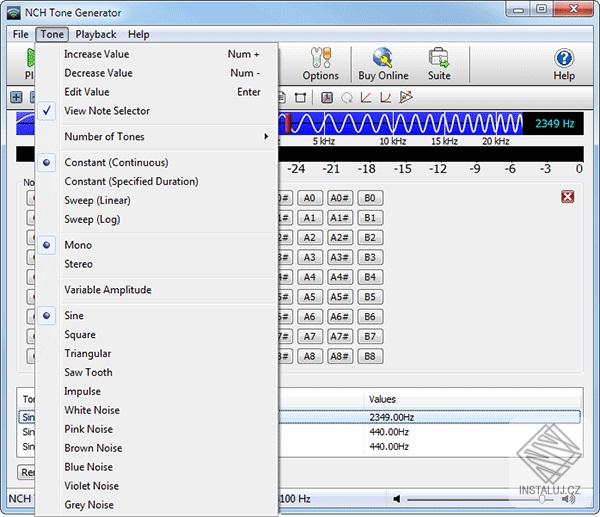Open the File menu
The image size is (600, 517).
click(x=21, y=34)
